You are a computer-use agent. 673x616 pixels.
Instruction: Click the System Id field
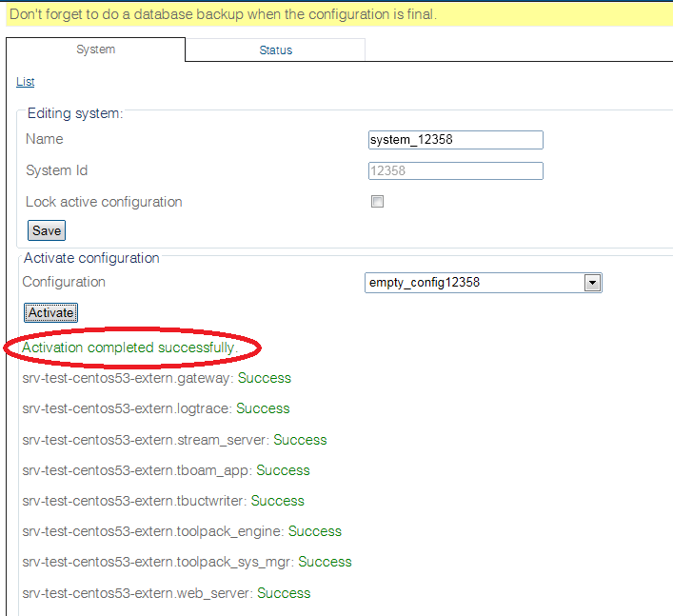click(x=455, y=171)
